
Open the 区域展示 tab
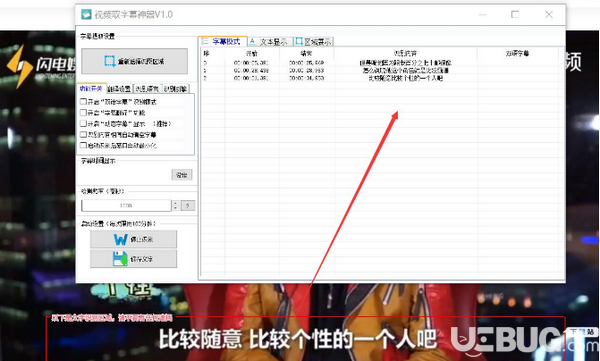click(314, 42)
